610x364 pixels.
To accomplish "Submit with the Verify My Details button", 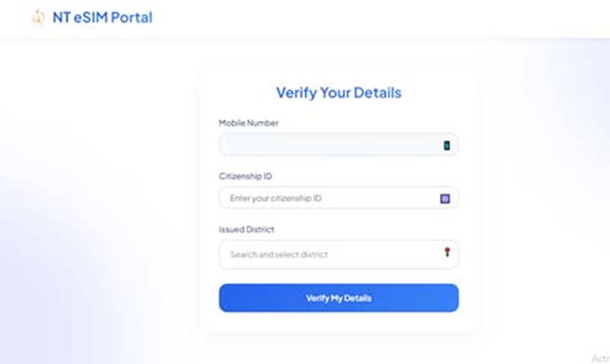I will click(x=339, y=298).
